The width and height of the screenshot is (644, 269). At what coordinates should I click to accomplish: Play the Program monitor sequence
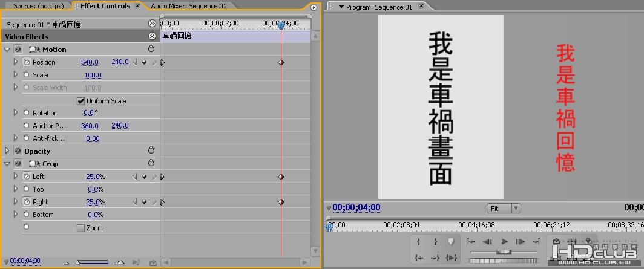505,242
